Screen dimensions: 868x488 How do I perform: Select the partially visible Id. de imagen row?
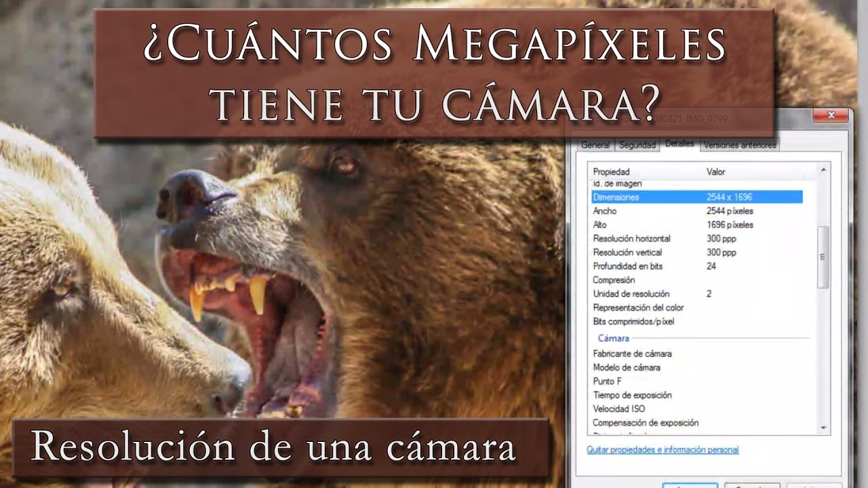617,184
